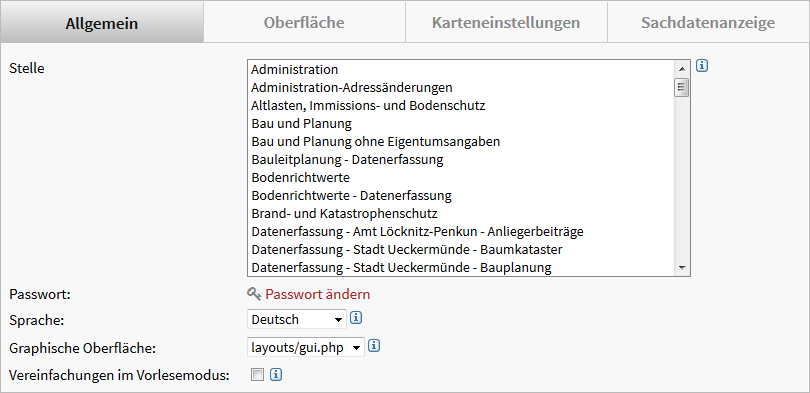Switch to the Oberfläche tab
Viewport: 810px width, 393px height.
(304, 23)
